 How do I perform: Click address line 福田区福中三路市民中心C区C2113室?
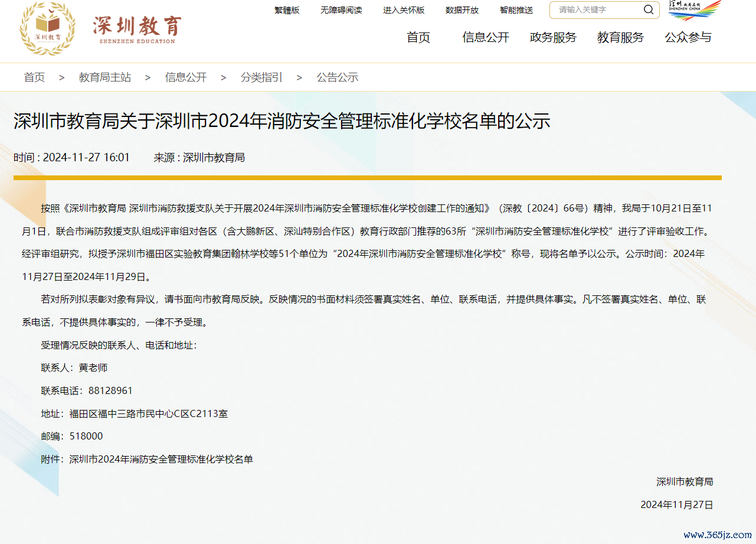(x=148, y=413)
